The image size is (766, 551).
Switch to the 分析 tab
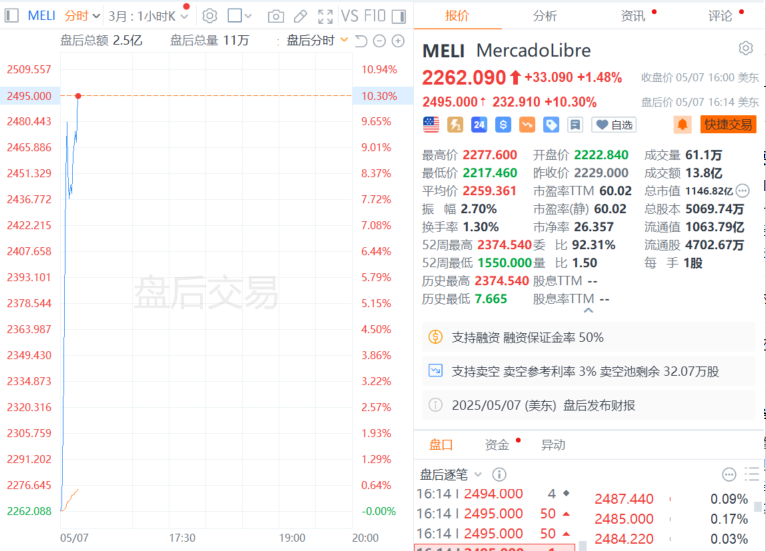pos(545,16)
